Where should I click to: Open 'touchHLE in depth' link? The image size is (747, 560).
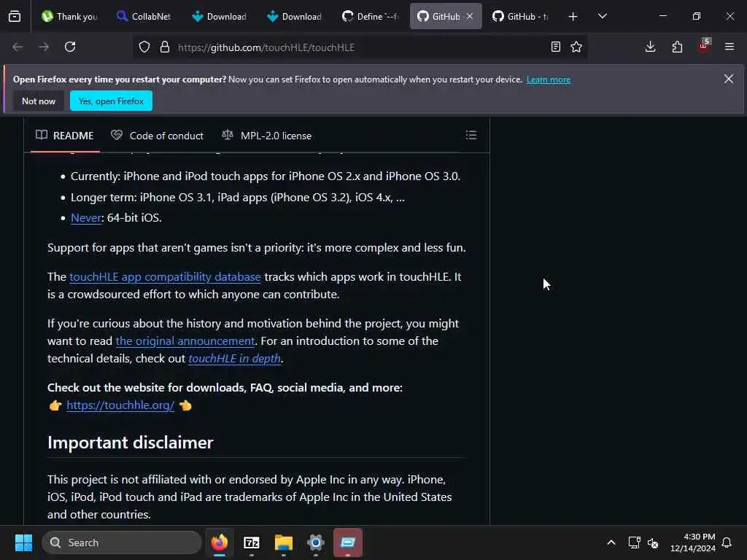click(x=234, y=359)
